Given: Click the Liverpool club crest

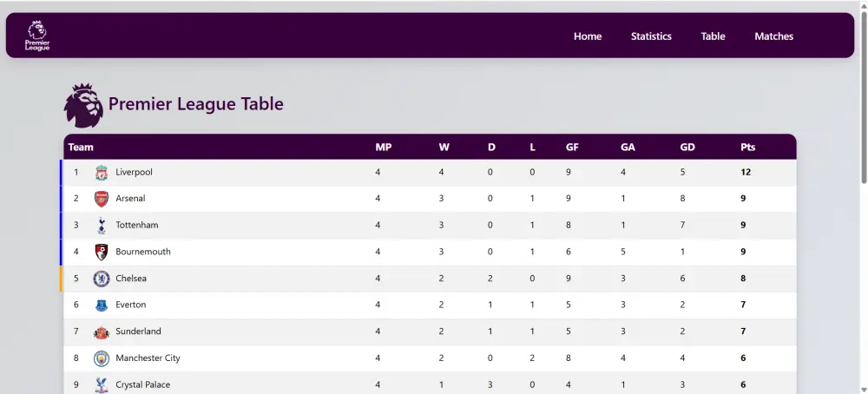Looking at the screenshot, I should 102,173.
